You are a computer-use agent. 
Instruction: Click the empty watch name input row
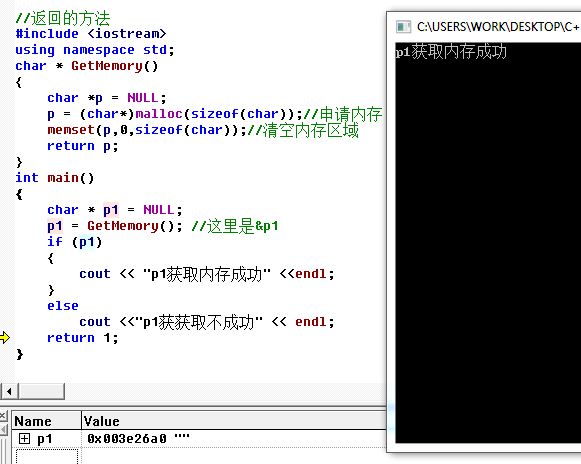click(47, 456)
